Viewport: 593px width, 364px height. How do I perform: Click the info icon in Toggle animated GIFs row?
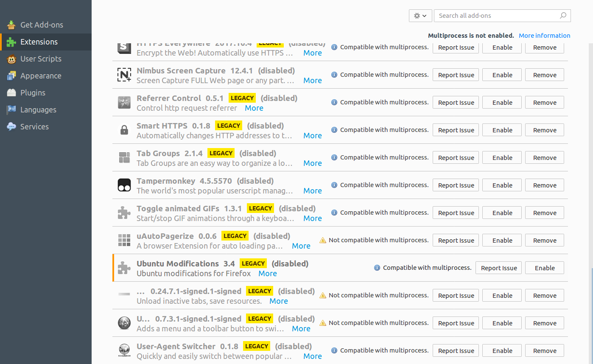pyautogui.click(x=334, y=213)
